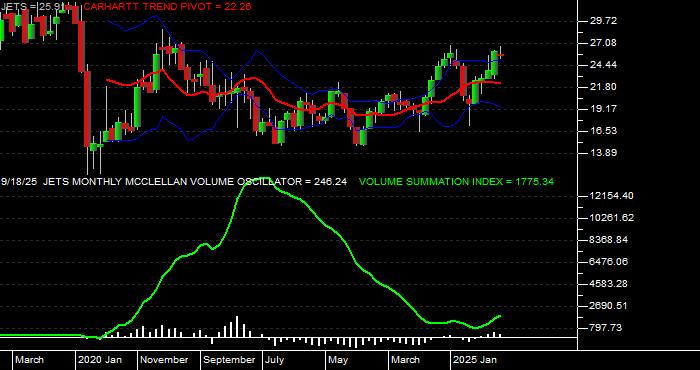Click the 2025 Jan timeline label
Viewport: 700px width, 370px height.
point(475,360)
